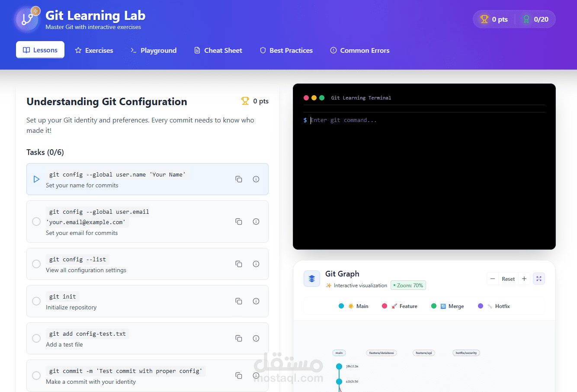Screen dimensions: 577x392
Task: Click the Understanding Git Configuration title
Action: click(107, 102)
